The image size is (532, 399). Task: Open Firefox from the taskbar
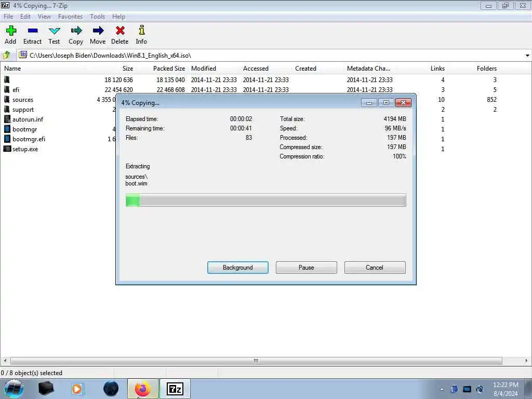click(x=143, y=389)
